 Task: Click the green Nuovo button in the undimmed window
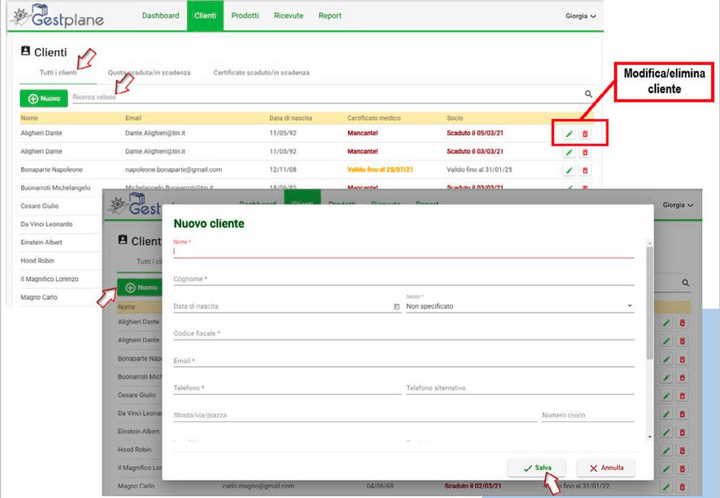[44, 98]
